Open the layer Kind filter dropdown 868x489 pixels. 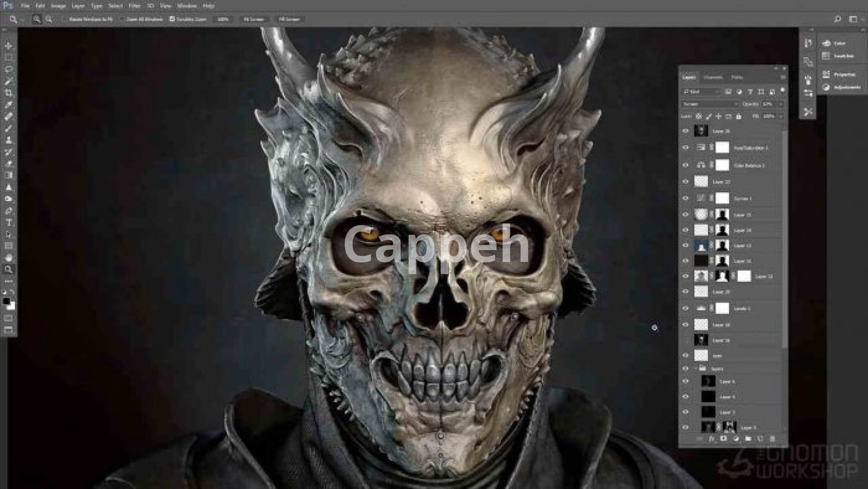pyautogui.click(x=701, y=92)
